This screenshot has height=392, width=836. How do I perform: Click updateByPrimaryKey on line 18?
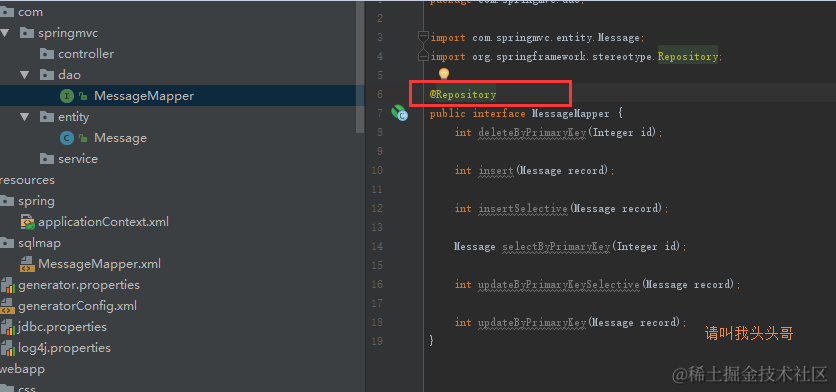pyautogui.click(x=532, y=323)
